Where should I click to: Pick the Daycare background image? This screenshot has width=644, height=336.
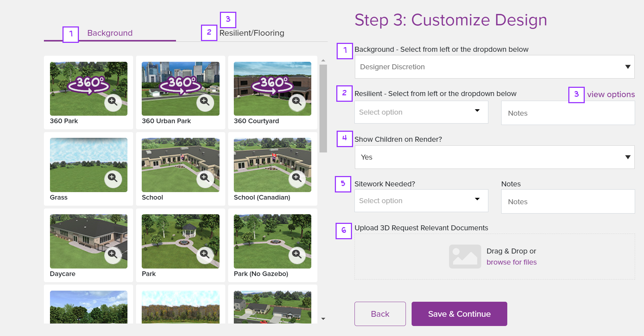(x=89, y=241)
